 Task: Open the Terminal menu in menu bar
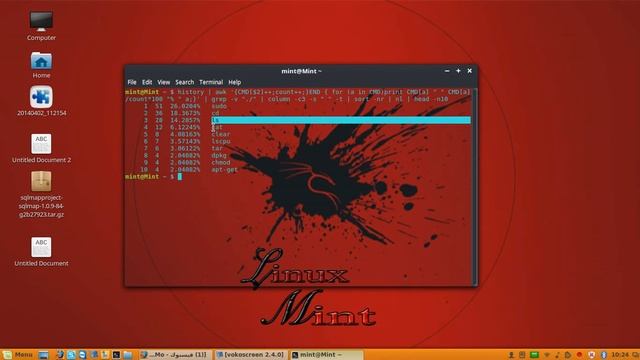(211, 82)
